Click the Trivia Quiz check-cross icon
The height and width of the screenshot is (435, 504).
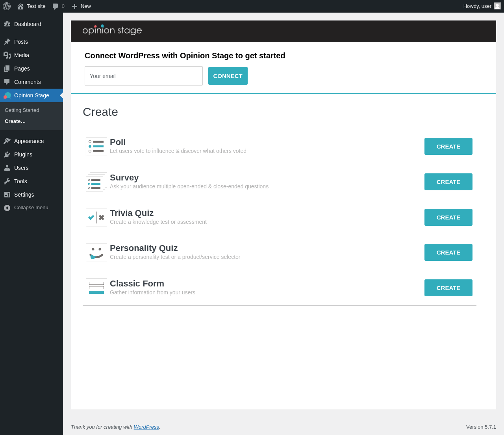[96, 217]
